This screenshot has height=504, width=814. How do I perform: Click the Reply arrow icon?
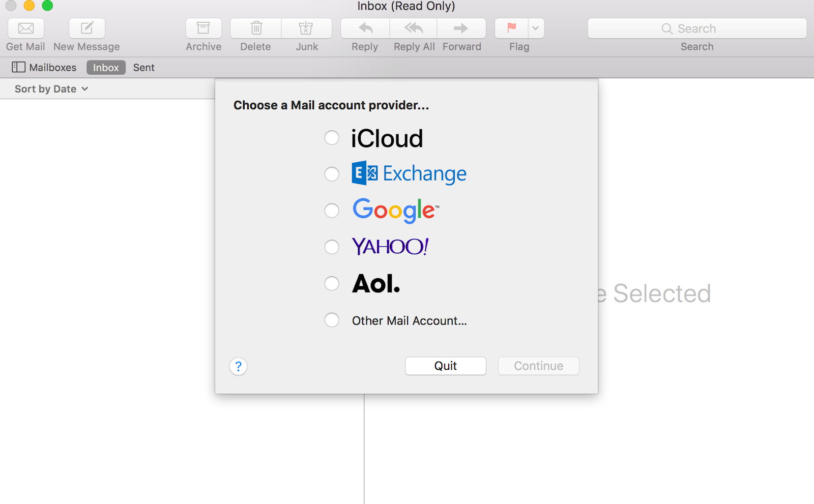click(x=365, y=28)
